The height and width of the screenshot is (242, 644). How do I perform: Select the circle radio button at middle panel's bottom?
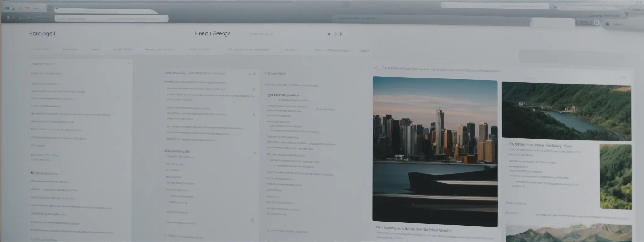click(252, 221)
